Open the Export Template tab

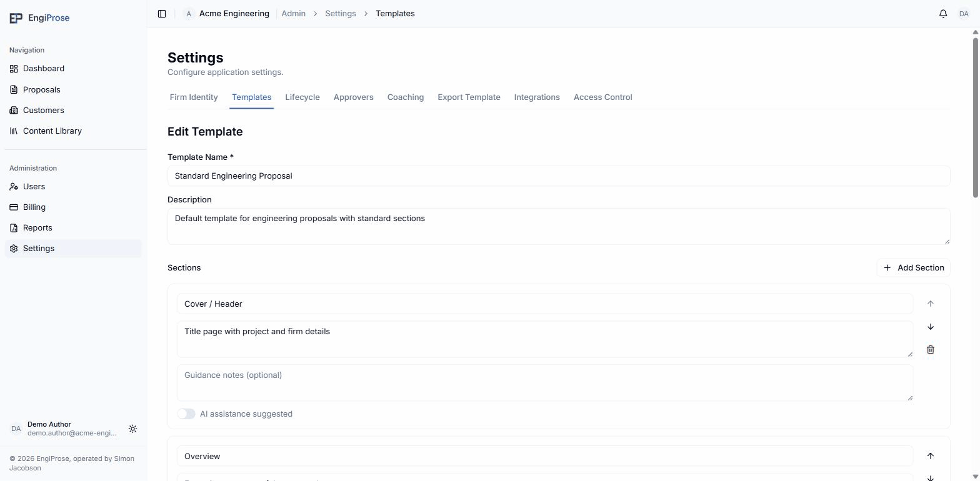tap(469, 97)
